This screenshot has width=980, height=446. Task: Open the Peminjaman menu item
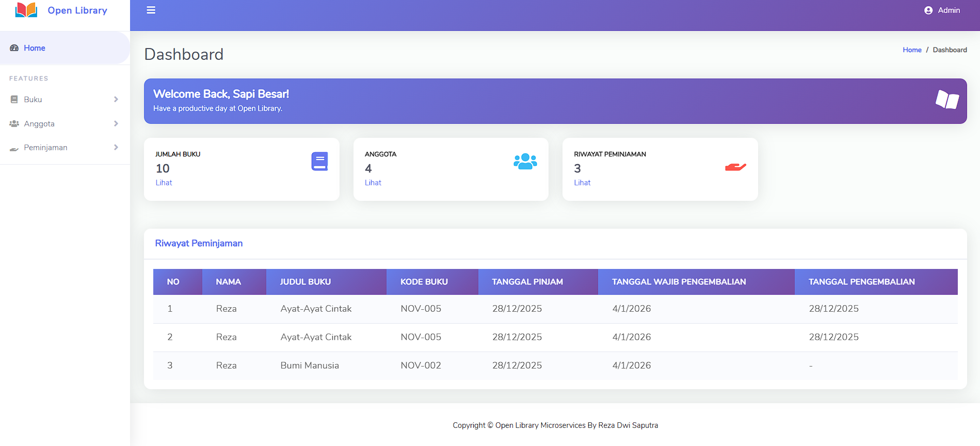[65, 148]
